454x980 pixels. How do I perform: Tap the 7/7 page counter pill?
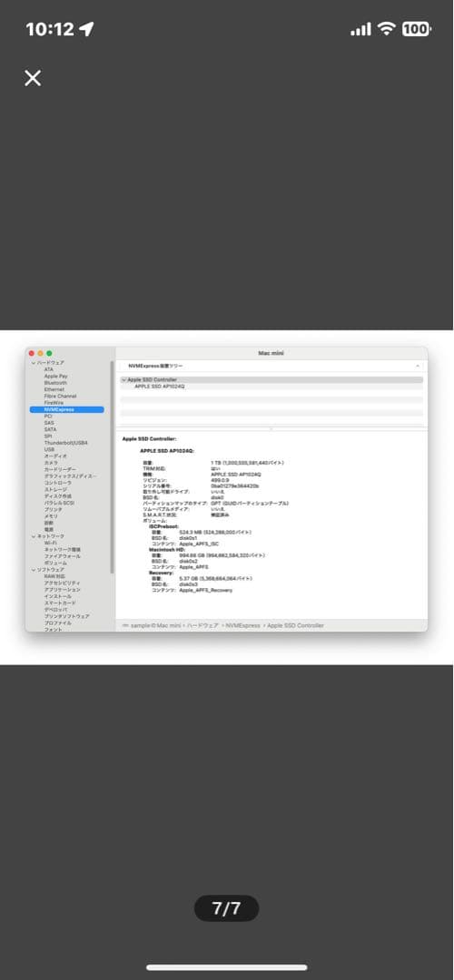point(226,908)
